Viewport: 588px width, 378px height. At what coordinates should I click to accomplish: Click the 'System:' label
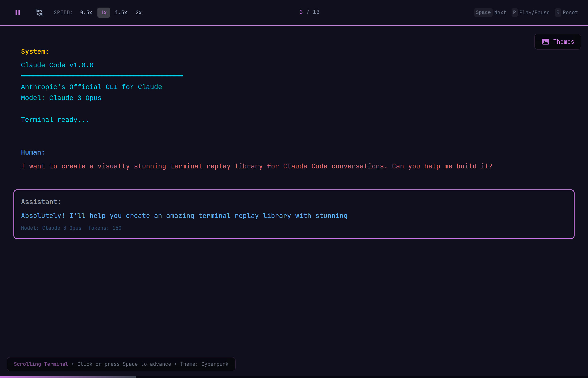tap(35, 51)
